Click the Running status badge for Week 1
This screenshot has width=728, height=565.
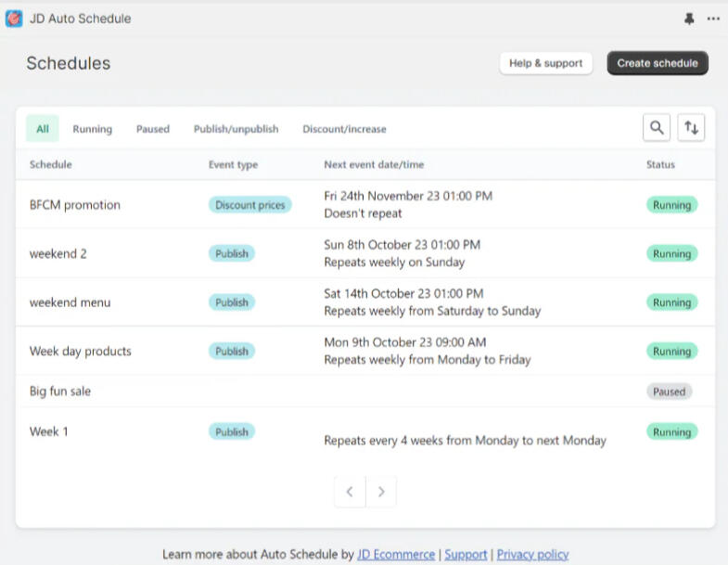pos(671,432)
